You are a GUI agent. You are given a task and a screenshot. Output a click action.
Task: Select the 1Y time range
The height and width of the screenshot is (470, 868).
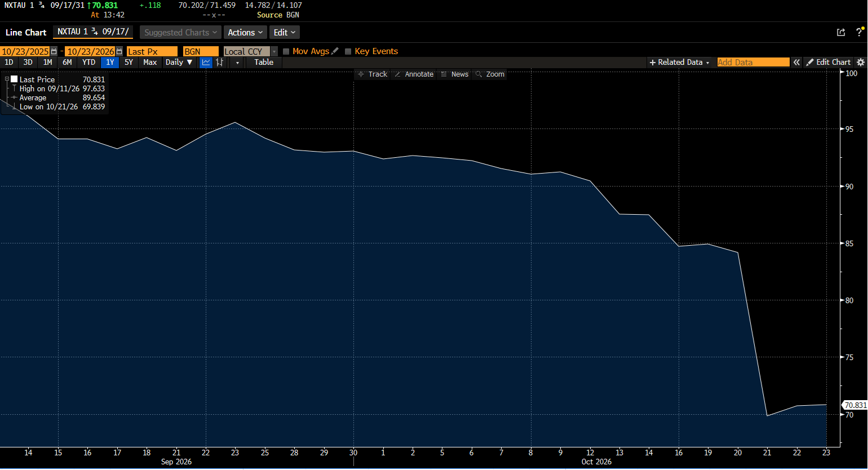[110, 63]
